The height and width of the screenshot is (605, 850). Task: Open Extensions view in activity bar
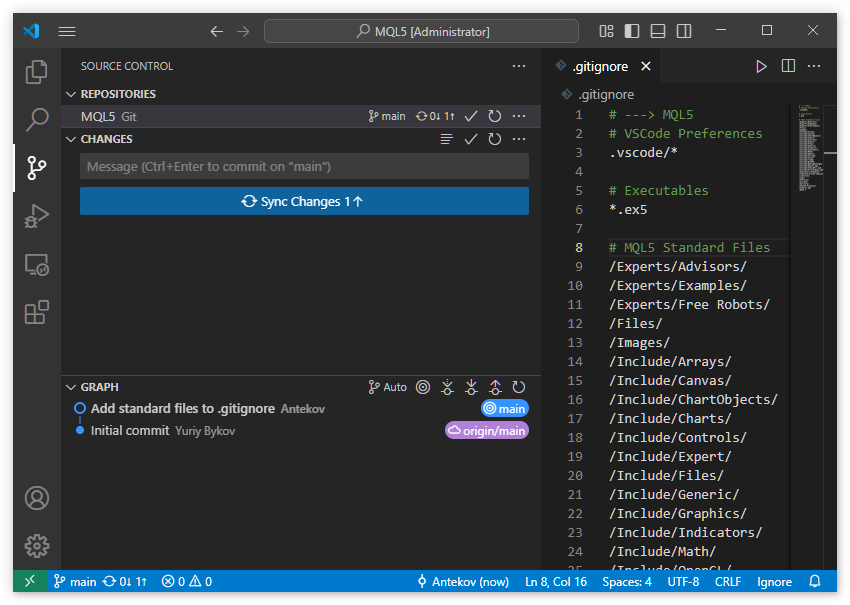click(x=37, y=313)
